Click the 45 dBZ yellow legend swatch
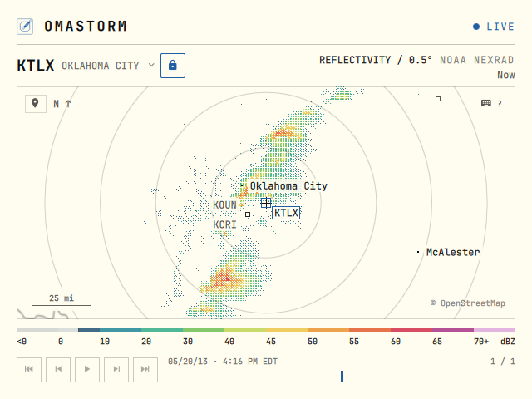This screenshot has height=399, width=532. coord(287,330)
